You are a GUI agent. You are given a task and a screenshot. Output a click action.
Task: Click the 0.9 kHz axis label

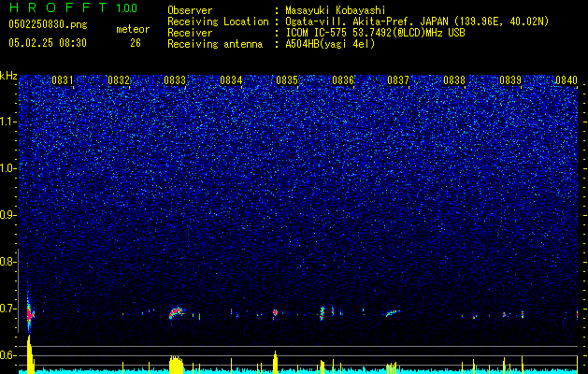(x=7, y=215)
